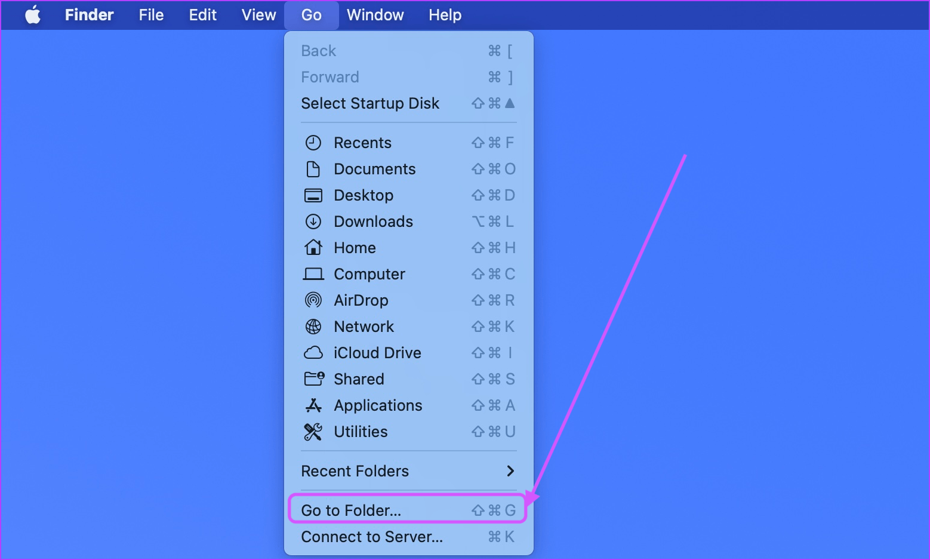Select the Applications label

[378, 405]
